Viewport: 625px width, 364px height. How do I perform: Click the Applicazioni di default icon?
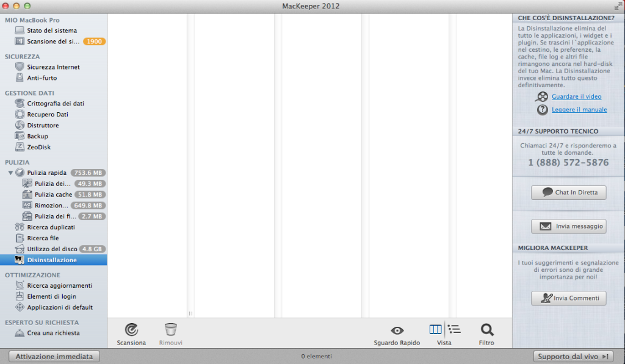click(20, 307)
